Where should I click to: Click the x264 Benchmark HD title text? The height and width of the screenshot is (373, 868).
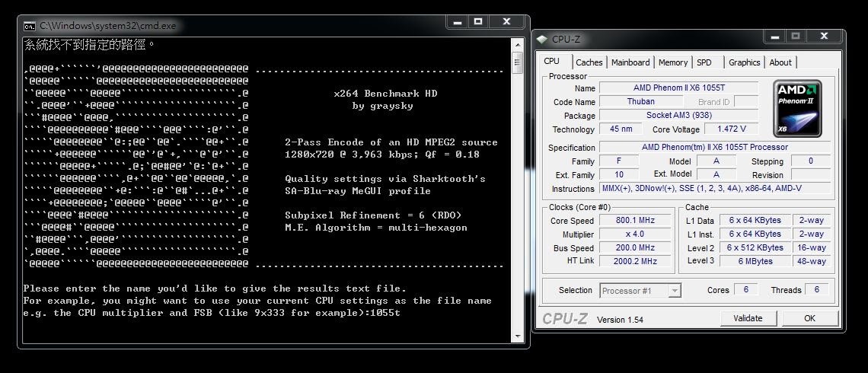[385, 94]
